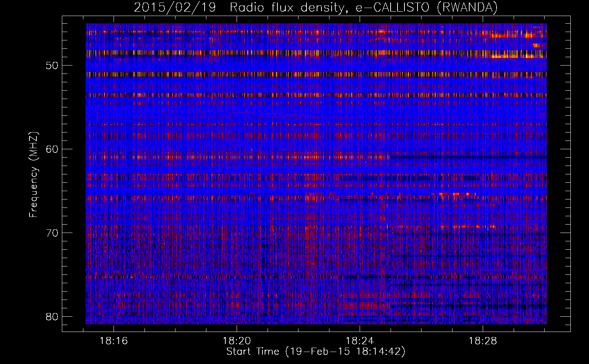Click the red patch near 79 MHz at 18:24
The height and width of the screenshot is (364, 589).
[364, 305]
